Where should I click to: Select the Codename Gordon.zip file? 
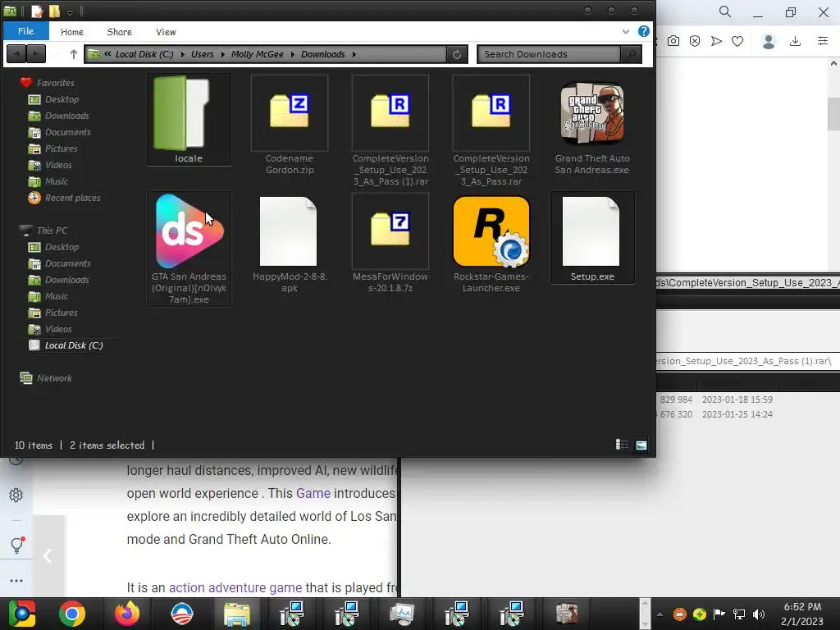(x=290, y=125)
